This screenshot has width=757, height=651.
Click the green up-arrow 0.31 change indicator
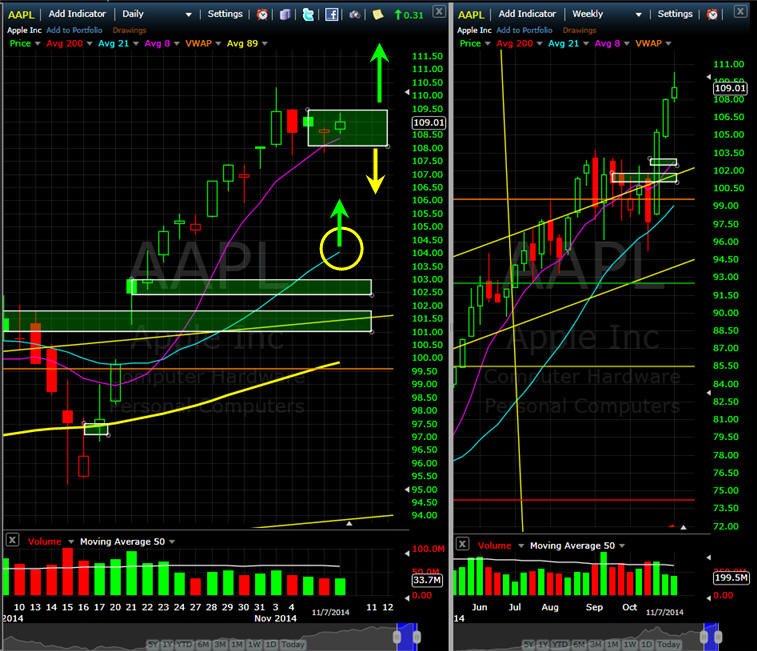click(408, 15)
